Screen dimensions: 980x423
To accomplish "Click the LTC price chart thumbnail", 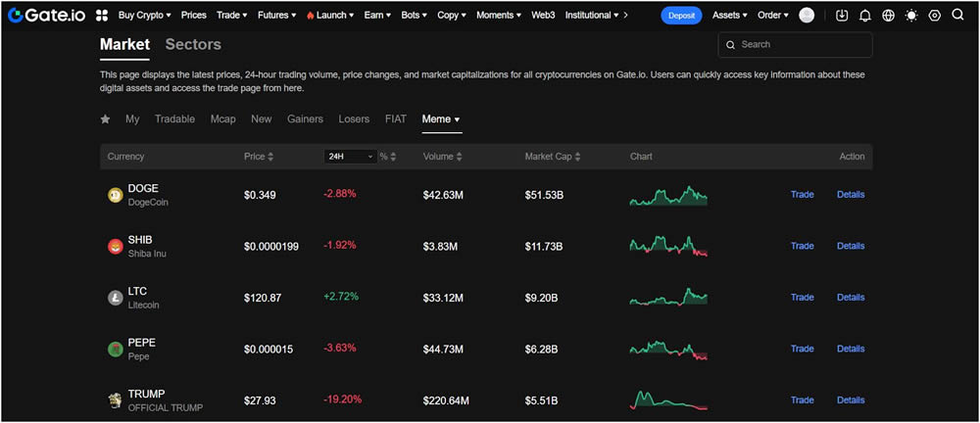I will (x=668, y=297).
